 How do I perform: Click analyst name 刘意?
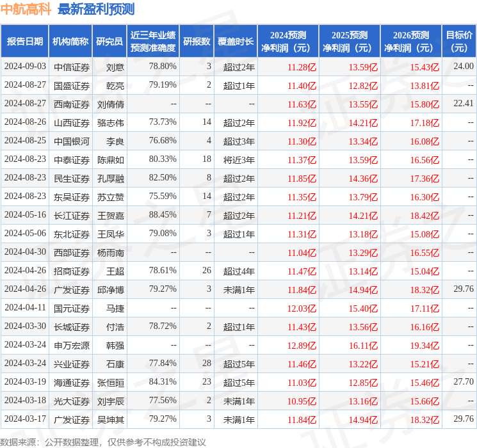(115, 67)
